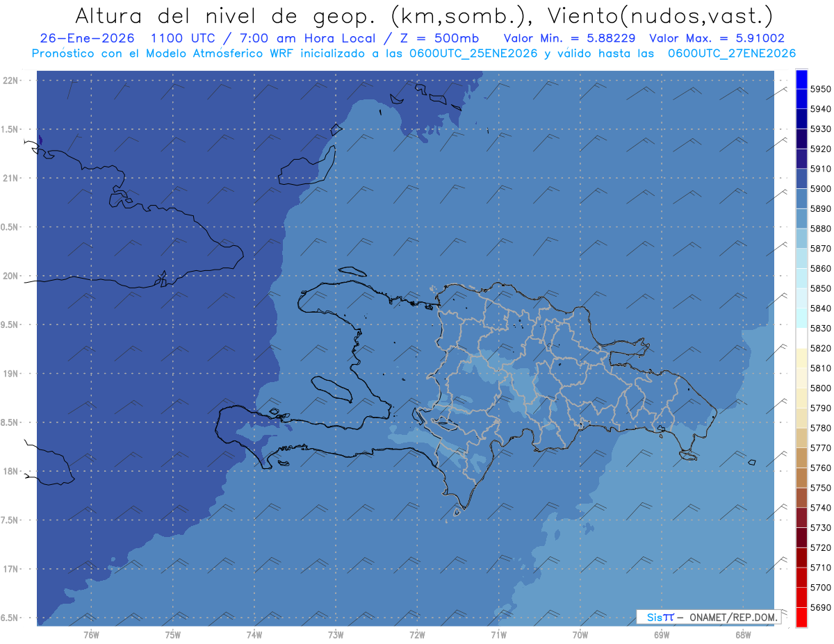The height and width of the screenshot is (644, 834).
Task: Click the '75W' longitude label
Action: click(x=172, y=634)
